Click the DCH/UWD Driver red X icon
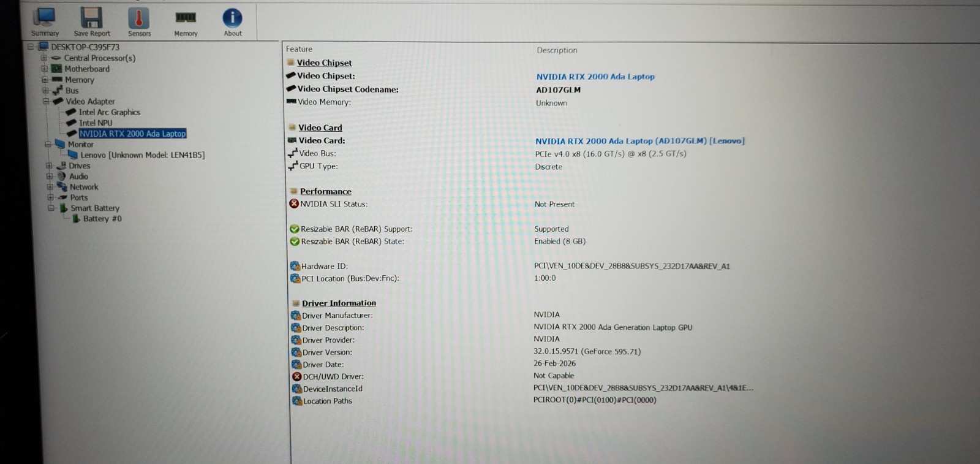The height and width of the screenshot is (464, 980). pyautogui.click(x=297, y=376)
